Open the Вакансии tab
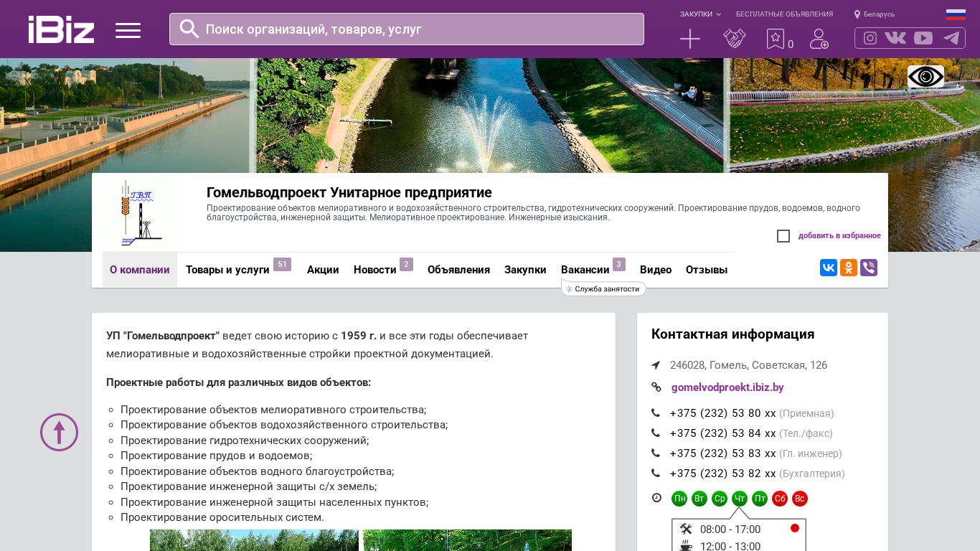Image resolution: width=980 pixels, height=551 pixels. pyautogui.click(x=585, y=270)
